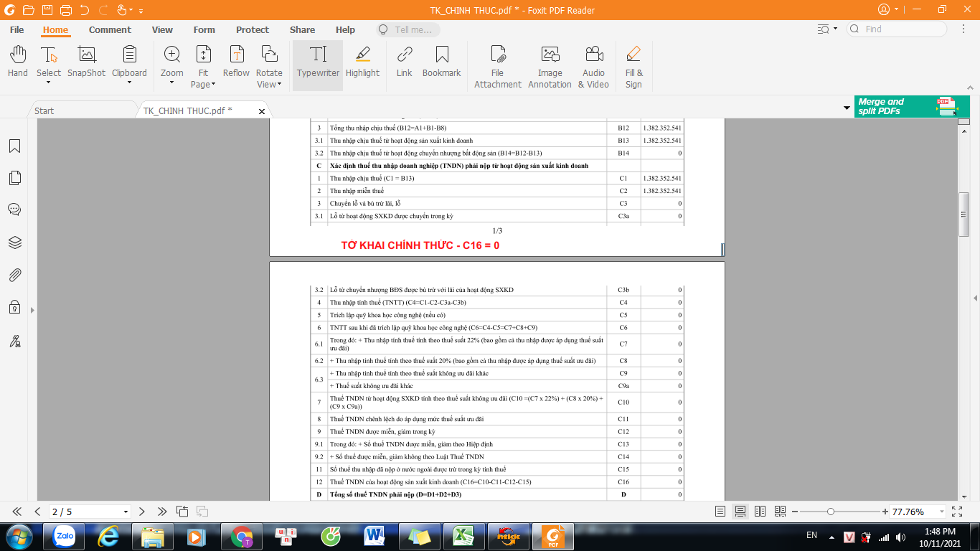Click the zoom out minus button
The image size is (980, 551).
[795, 512]
